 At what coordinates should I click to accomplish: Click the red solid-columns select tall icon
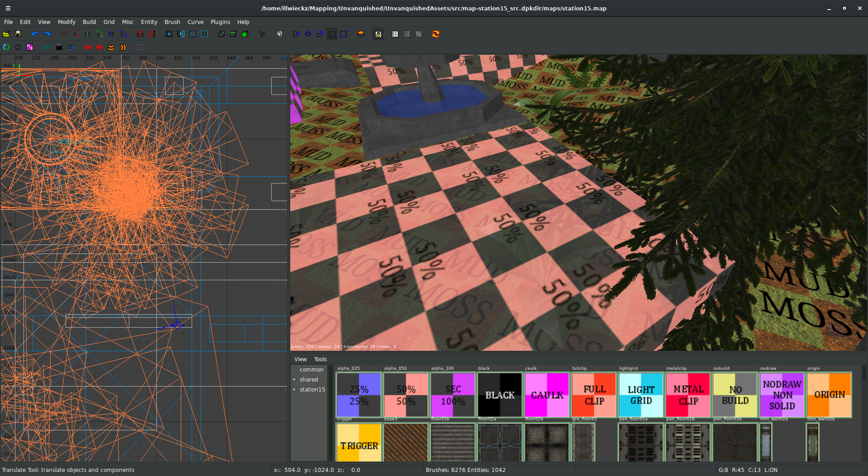(x=140, y=34)
